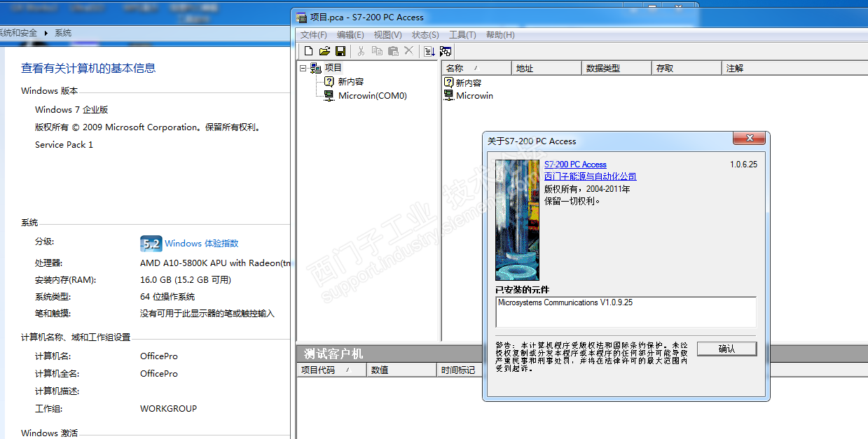Select the Microwin row in the list pane
Viewport: 868px width, 439px height.
point(474,96)
